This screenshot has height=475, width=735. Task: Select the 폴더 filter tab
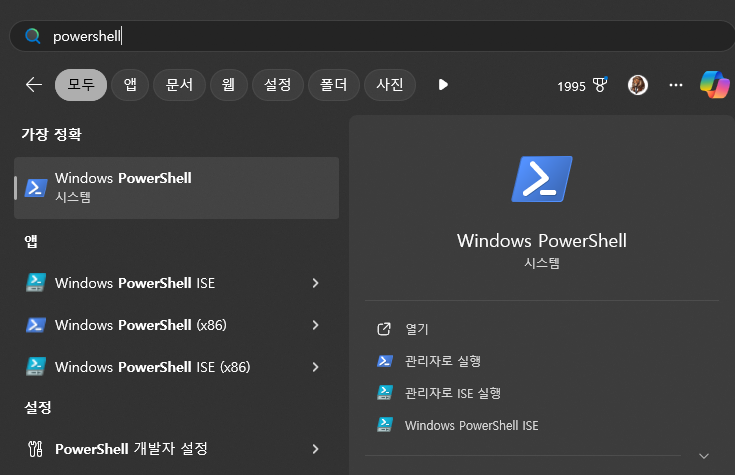[334, 85]
